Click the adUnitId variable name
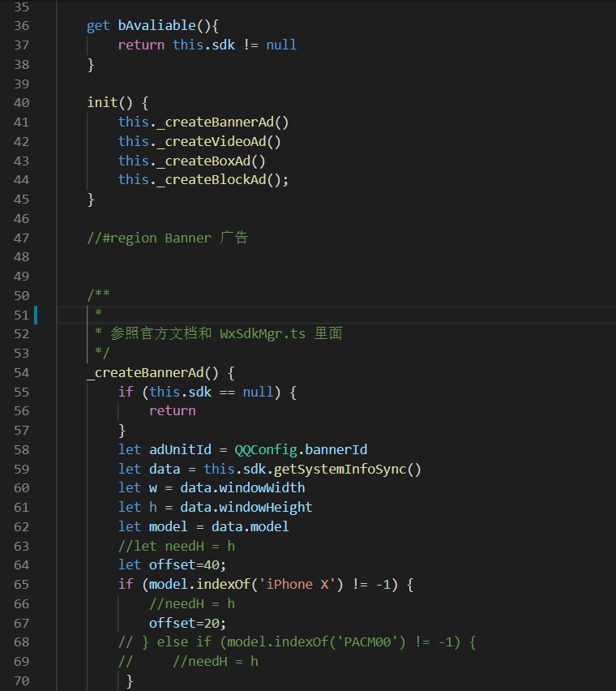This screenshot has height=691, width=616. point(180,450)
